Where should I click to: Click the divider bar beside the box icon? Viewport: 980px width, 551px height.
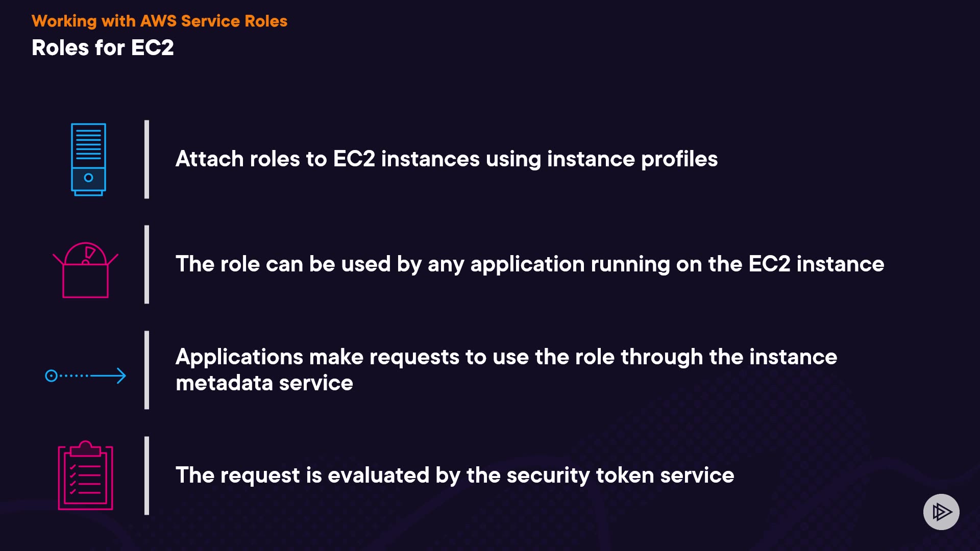[x=147, y=264]
